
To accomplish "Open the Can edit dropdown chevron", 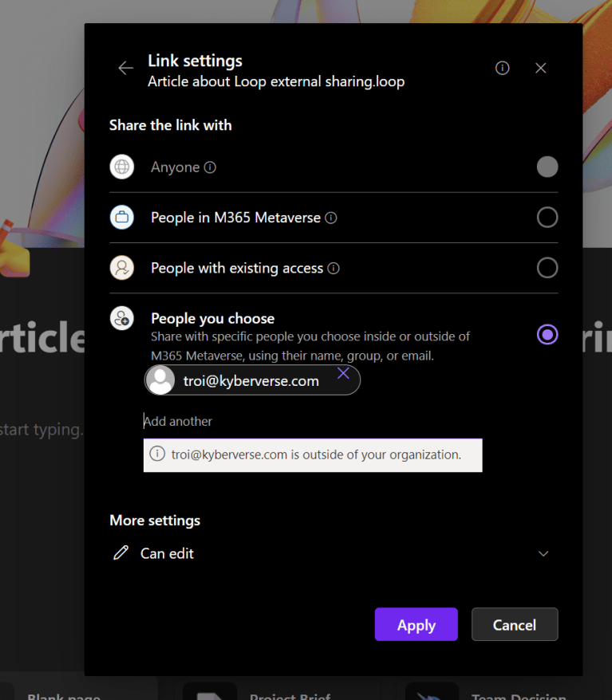I will click(x=543, y=553).
